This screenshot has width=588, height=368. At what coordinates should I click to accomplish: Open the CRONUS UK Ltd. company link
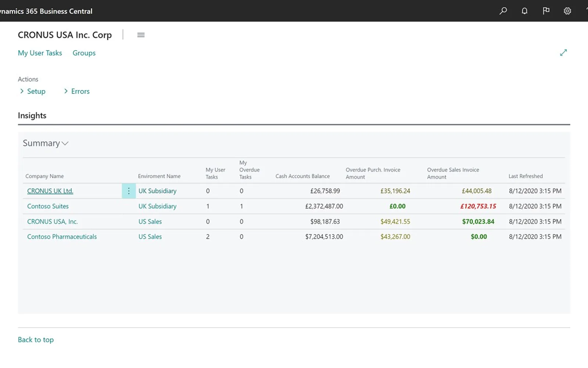[x=50, y=191]
